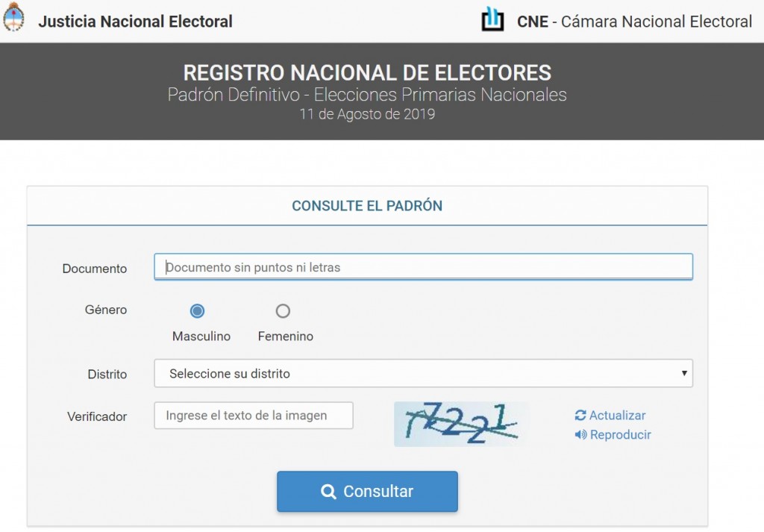Click the Justicia Nacional Electoral title
Screen dimensions: 764x532
pos(135,22)
